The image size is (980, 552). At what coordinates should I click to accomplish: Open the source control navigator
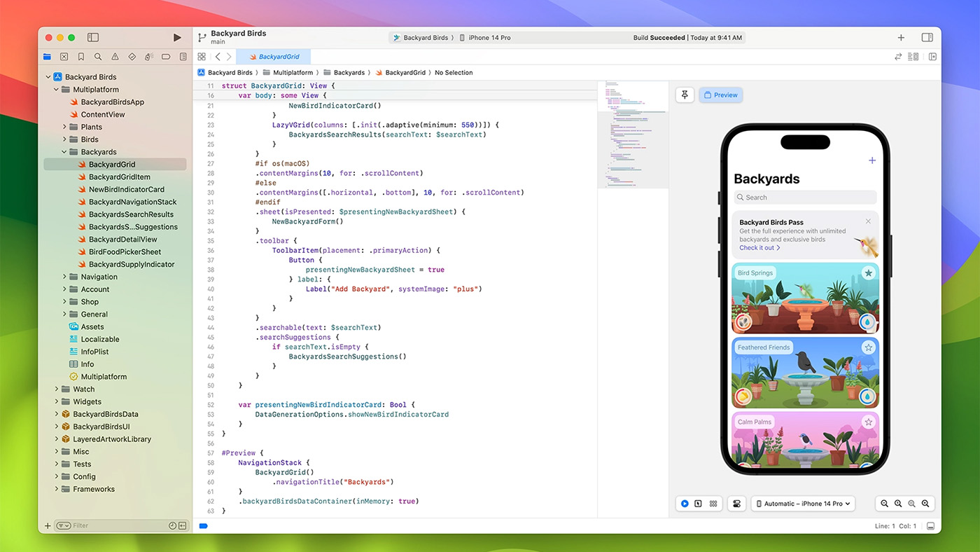[x=64, y=57]
